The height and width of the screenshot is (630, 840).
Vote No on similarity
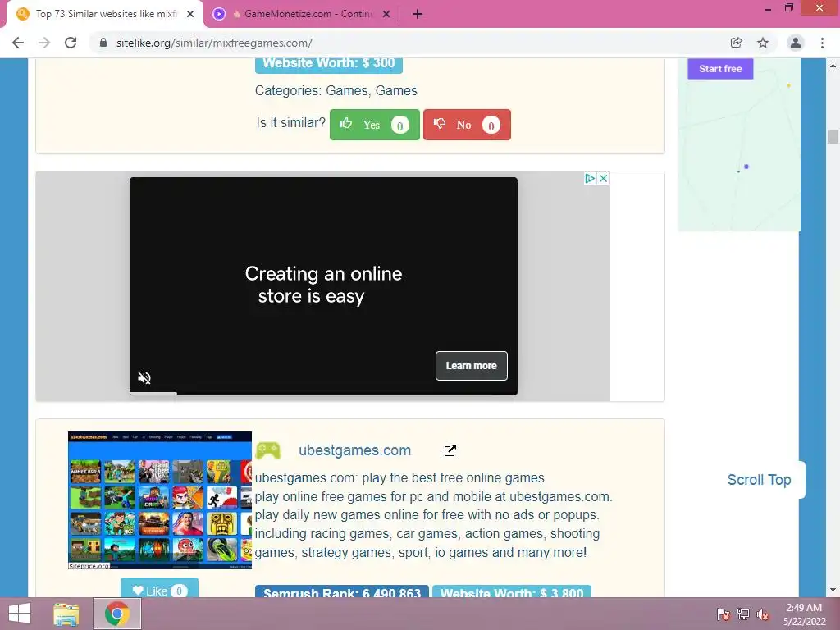(467, 125)
